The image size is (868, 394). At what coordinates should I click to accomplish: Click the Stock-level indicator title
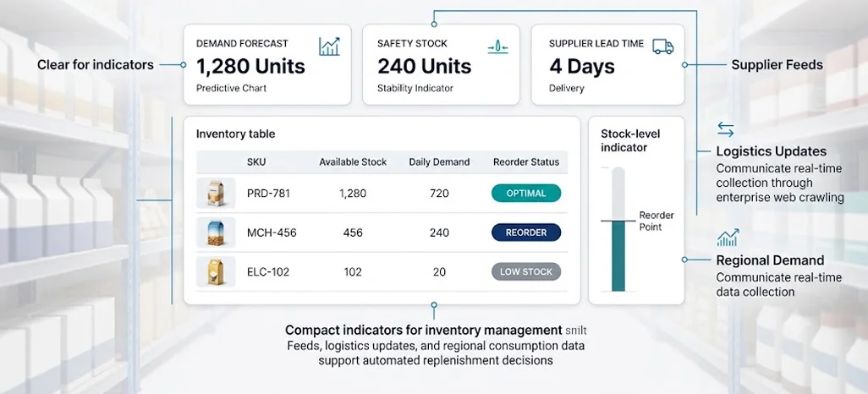coord(630,140)
